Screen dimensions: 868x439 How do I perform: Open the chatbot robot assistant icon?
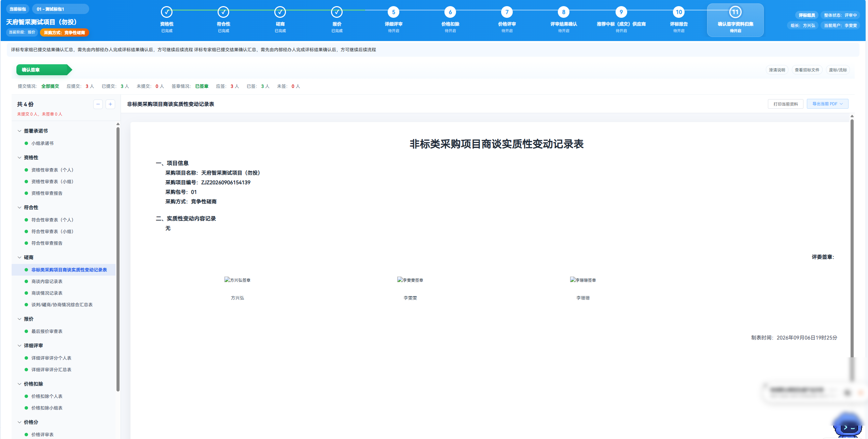pyautogui.click(x=848, y=425)
